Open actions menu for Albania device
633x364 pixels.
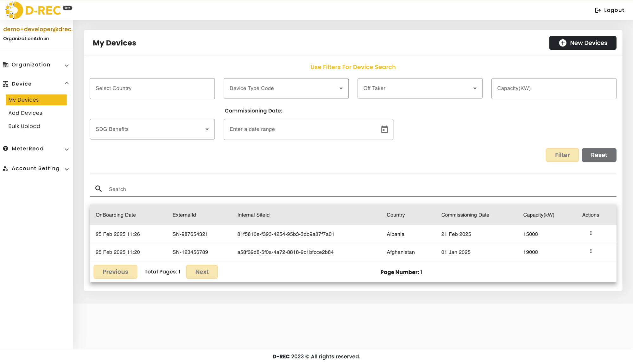(591, 233)
